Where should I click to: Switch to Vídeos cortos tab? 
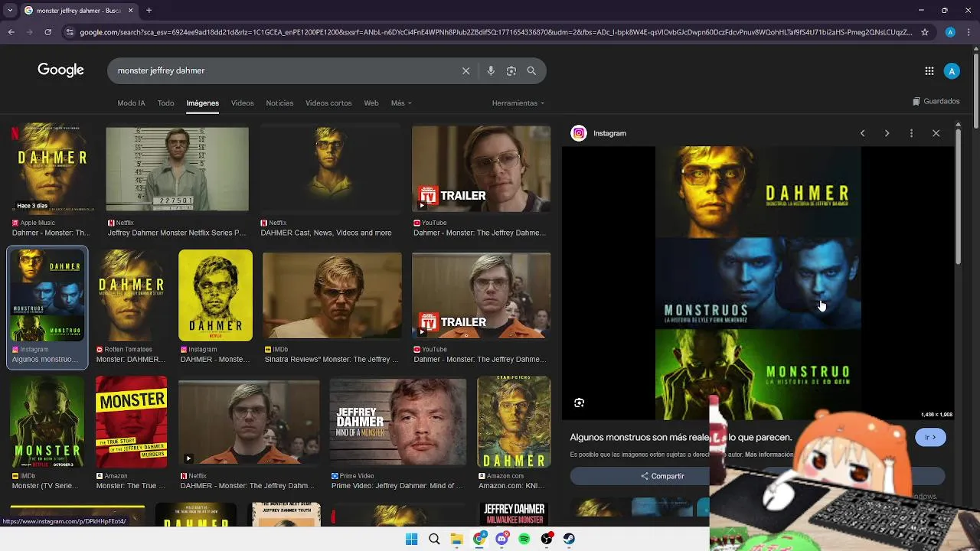(x=328, y=103)
